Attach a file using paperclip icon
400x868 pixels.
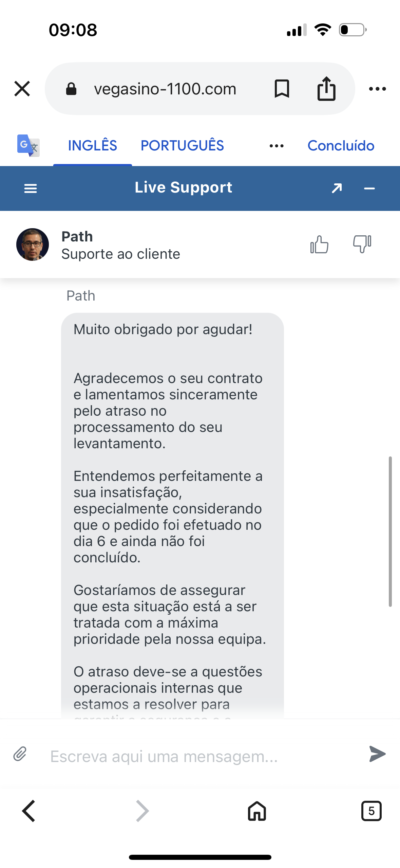click(20, 754)
